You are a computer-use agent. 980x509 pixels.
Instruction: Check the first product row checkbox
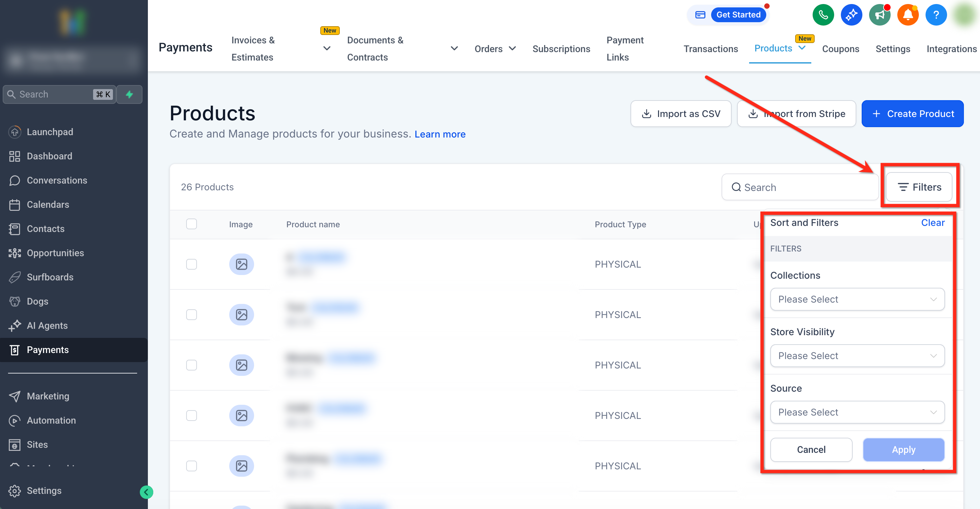191,264
